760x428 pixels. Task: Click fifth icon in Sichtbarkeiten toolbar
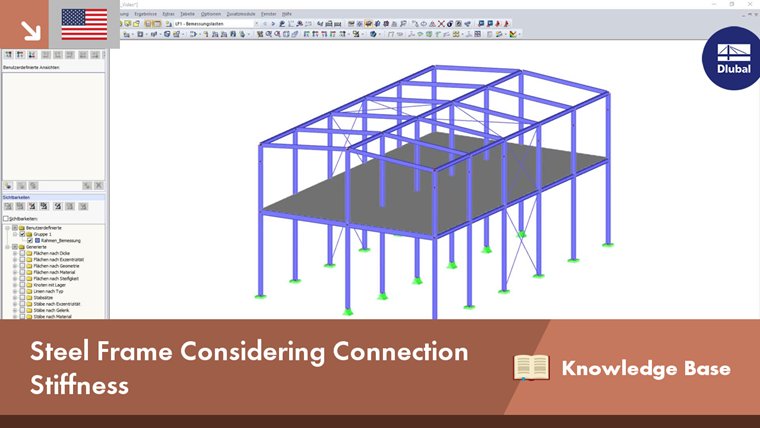click(x=58, y=206)
